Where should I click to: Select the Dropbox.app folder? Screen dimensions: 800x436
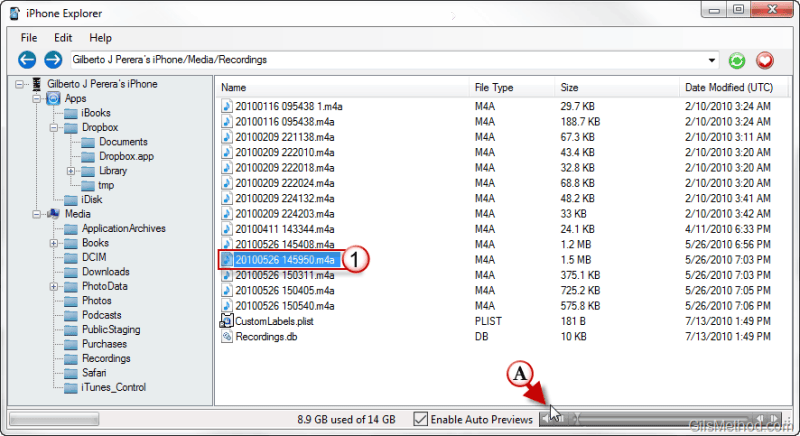tap(126, 157)
